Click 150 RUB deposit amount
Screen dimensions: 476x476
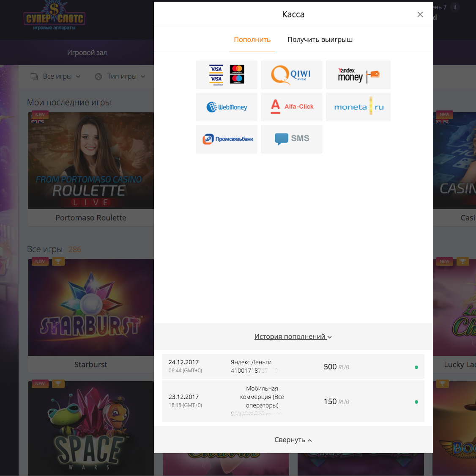[336, 402]
